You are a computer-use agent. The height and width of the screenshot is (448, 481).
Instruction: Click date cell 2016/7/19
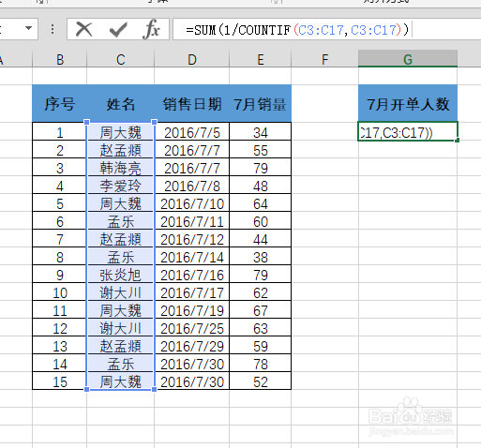pyautogui.click(x=192, y=309)
